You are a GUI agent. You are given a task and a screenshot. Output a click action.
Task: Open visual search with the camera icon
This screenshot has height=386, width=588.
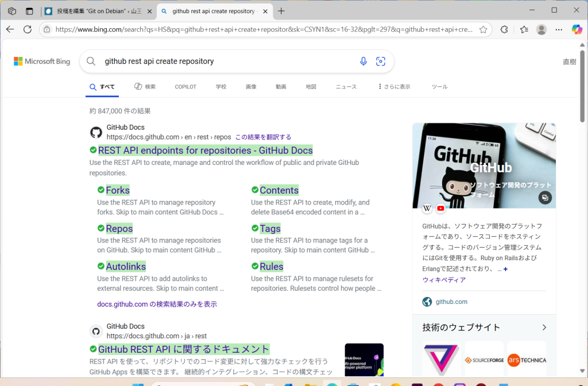tap(381, 61)
